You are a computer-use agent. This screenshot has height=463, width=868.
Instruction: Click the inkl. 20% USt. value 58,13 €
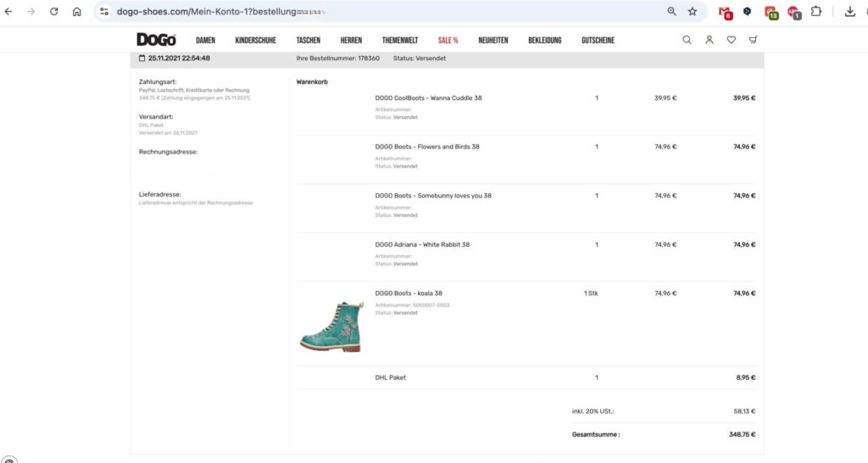pyautogui.click(x=744, y=411)
